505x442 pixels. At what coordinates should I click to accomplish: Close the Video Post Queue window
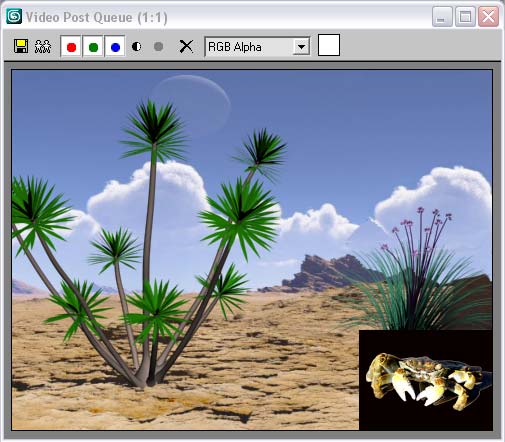pos(488,17)
